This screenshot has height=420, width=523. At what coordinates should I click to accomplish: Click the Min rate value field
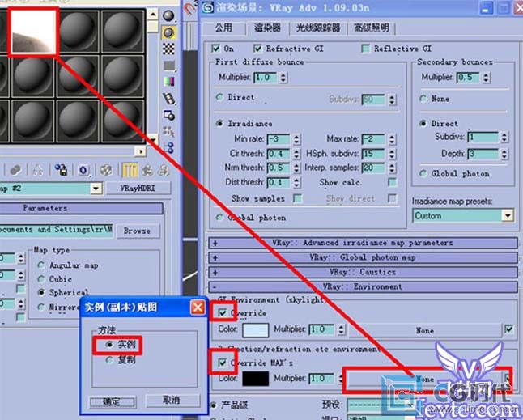[x=278, y=138]
